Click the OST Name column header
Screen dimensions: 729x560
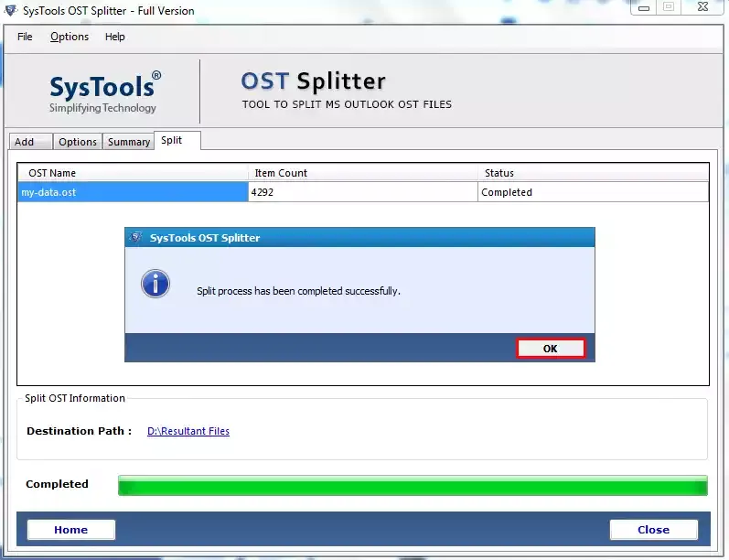coord(133,173)
